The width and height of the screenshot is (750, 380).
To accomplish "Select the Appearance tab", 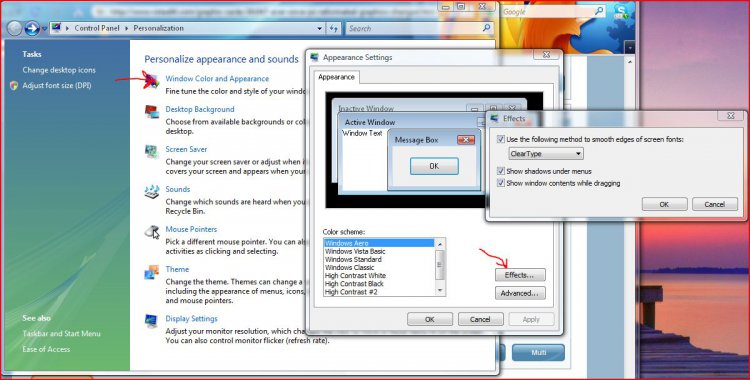I will click(x=336, y=77).
